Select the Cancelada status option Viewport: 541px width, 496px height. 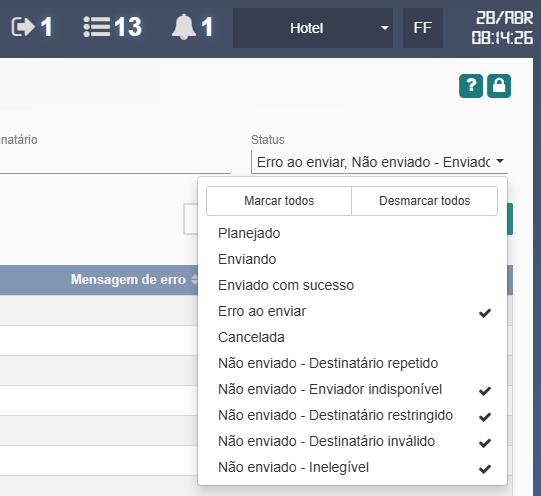coord(353,337)
